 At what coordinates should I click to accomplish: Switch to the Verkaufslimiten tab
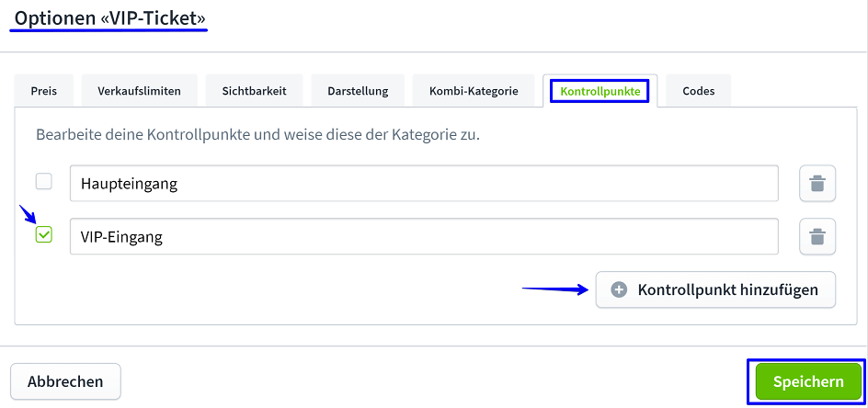coord(139,91)
